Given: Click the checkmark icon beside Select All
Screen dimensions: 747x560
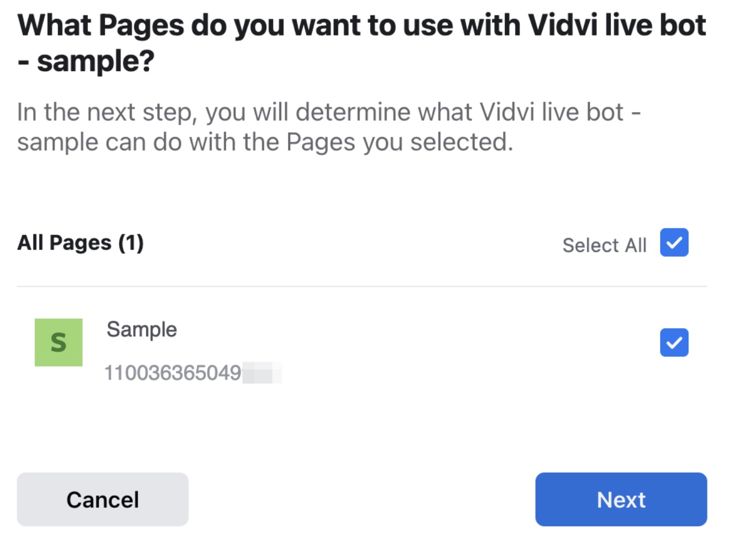Looking at the screenshot, I should coord(674,242).
